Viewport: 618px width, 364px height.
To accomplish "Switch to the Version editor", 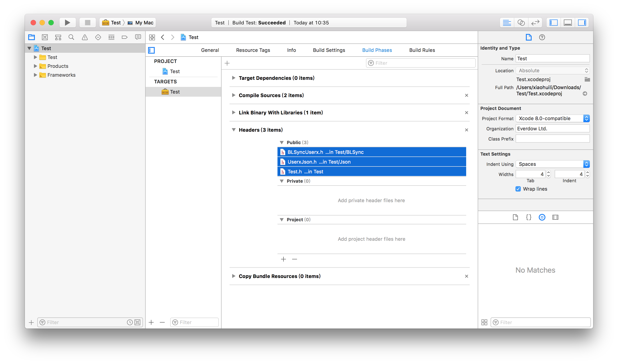I will click(535, 23).
